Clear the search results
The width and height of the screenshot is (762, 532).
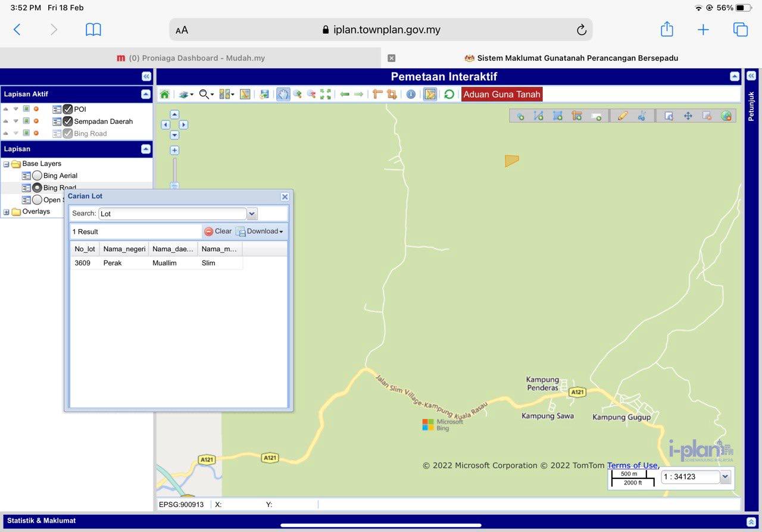[218, 231]
